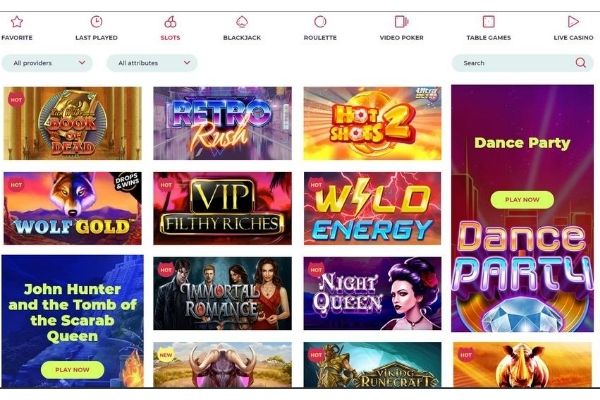
Task: Switch to the Roulette category label
Action: pos(320,38)
